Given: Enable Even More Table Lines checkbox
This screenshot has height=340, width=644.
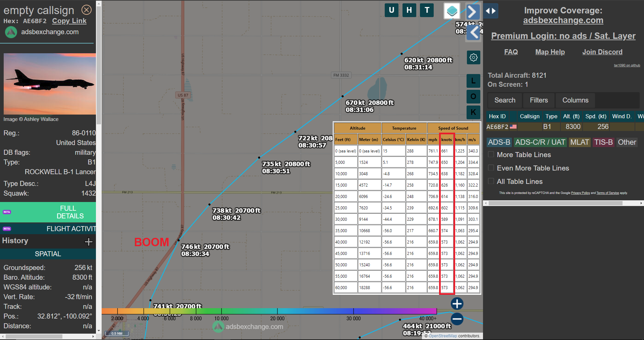Looking at the screenshot, I should coord(491,168).
